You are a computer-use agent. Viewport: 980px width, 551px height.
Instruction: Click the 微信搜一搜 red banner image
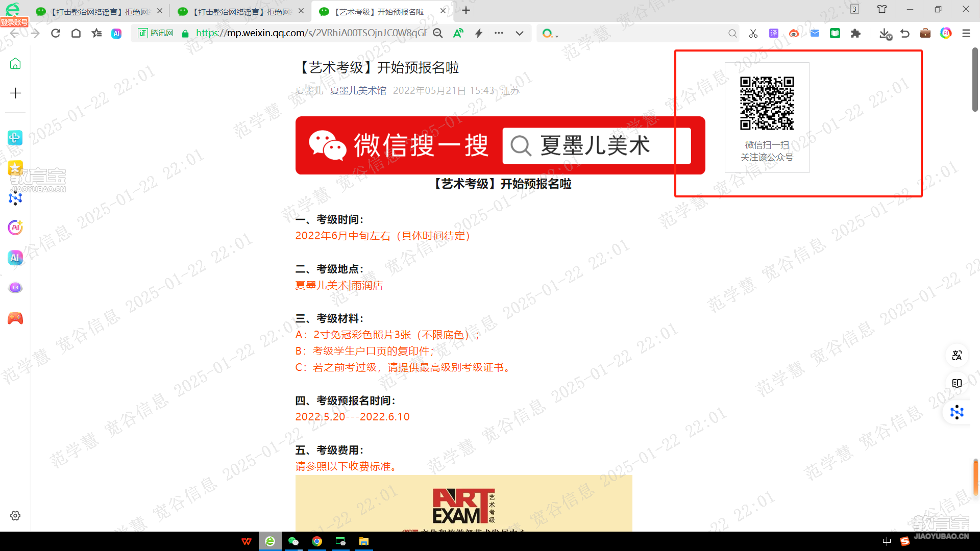pos(500,145)
